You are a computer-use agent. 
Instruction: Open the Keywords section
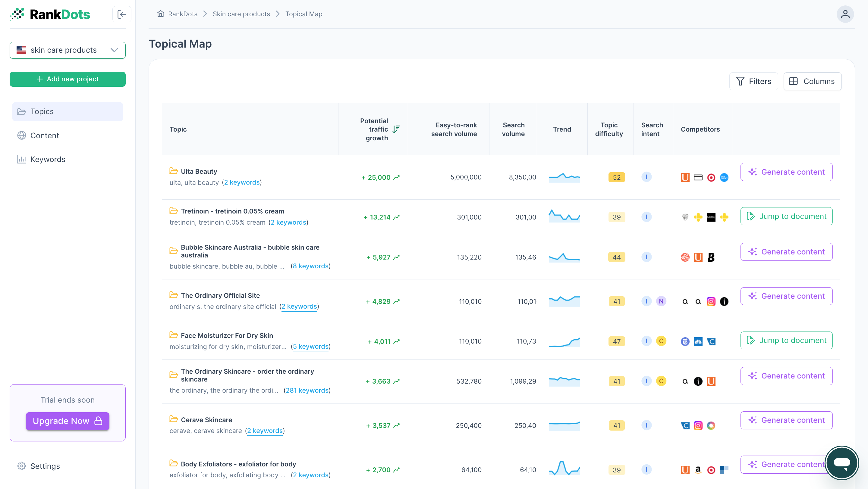pos(68,159)
